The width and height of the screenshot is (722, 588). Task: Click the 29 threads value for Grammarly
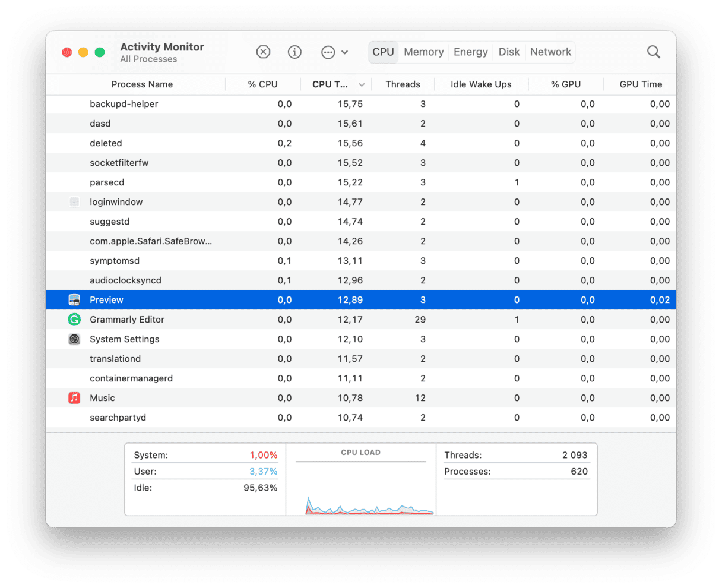pyautogui.click(x=420, y=320)
